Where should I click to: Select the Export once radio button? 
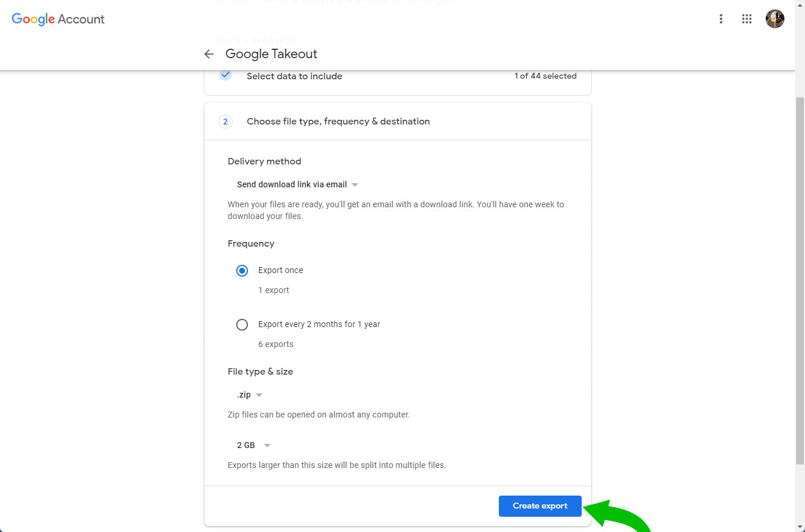[242, 271]
